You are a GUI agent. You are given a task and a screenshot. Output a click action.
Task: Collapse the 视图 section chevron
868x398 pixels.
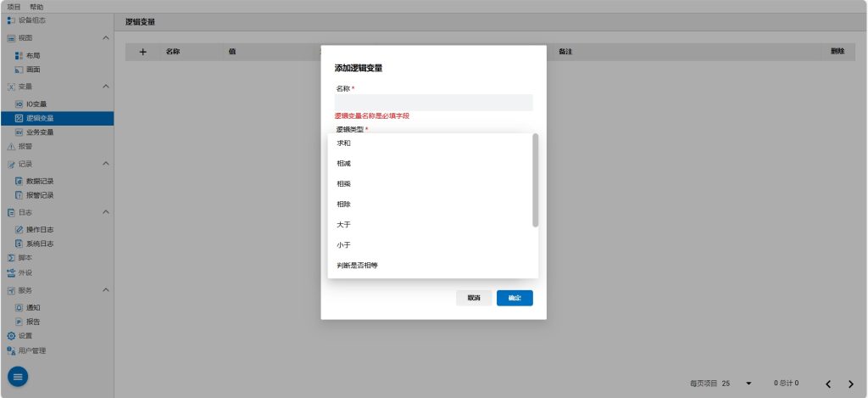click(x=105, y=38)
